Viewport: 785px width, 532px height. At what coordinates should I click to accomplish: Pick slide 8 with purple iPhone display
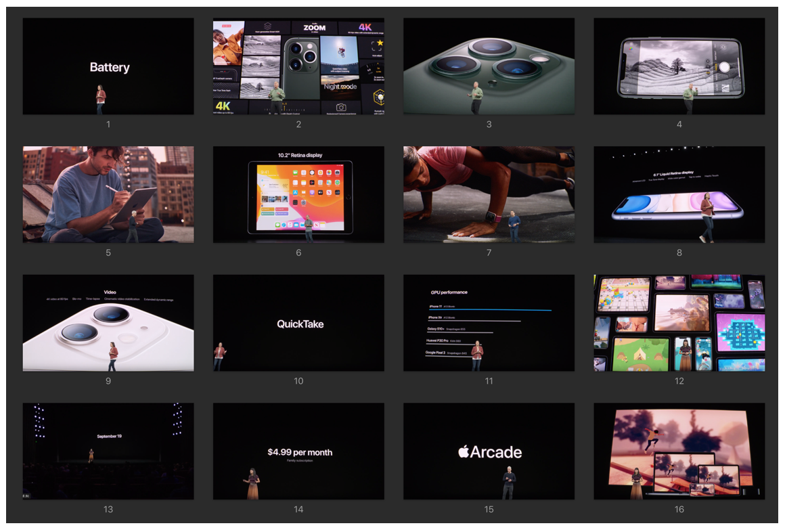pos(679,194)
